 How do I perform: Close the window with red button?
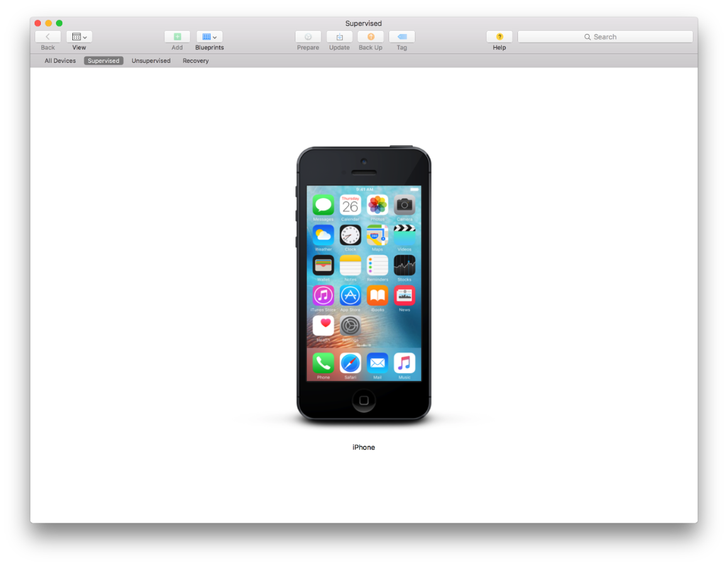[38, 23]
